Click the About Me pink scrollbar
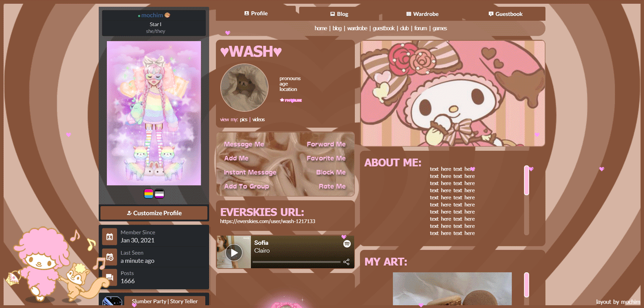Viewport: 644px width, 308px height. (x=527, y=180)
